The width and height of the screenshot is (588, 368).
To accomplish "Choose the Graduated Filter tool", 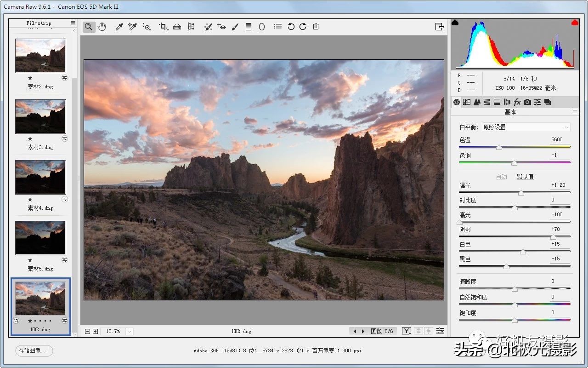I will pyautogui.click(x=249, y=27).
